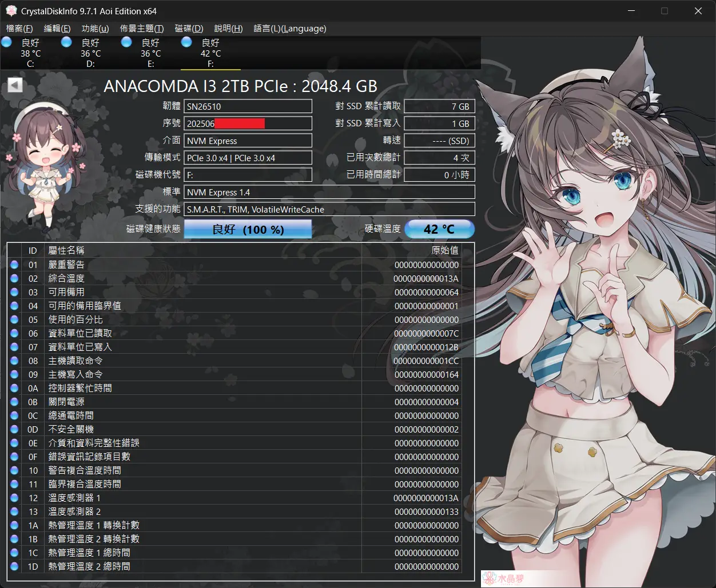Select the D: drive tab
This screenshot has width=716, height=588.
(90, 53)
